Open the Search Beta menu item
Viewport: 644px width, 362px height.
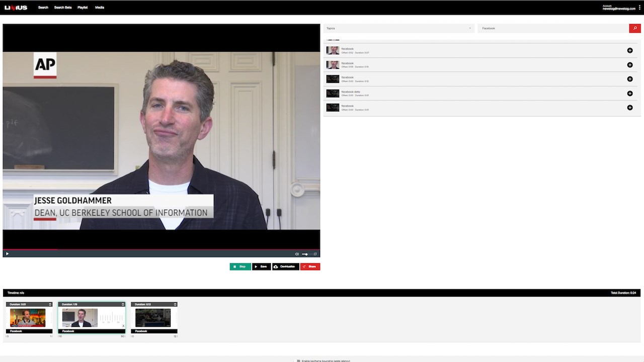63,8
